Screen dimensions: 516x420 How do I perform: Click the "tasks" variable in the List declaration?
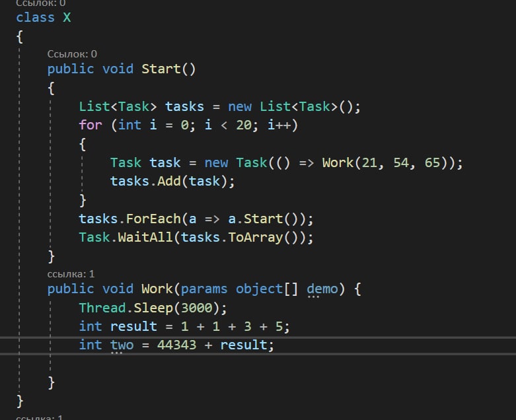[x=184, y=106]
